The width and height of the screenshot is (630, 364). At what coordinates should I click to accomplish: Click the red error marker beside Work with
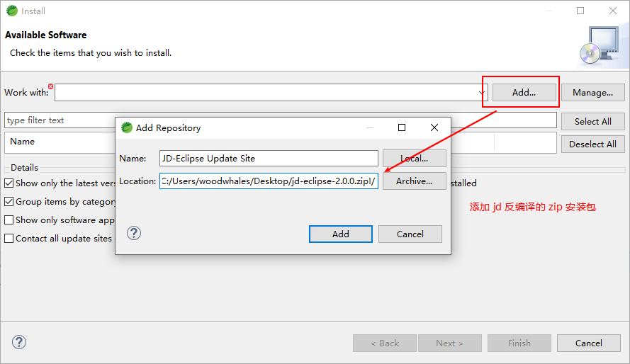click(50, 86)
